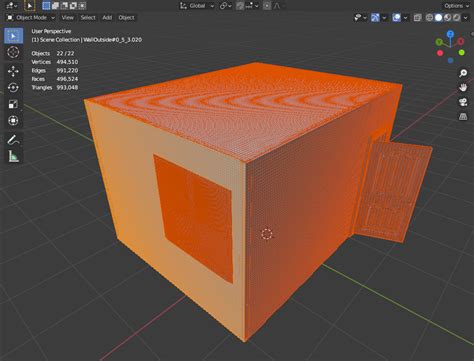Image resolution: width=474 pixels, height=361 pixels.
Task: Click blue Z axis on navigation gizmo
Action: (x=450, y=34)
